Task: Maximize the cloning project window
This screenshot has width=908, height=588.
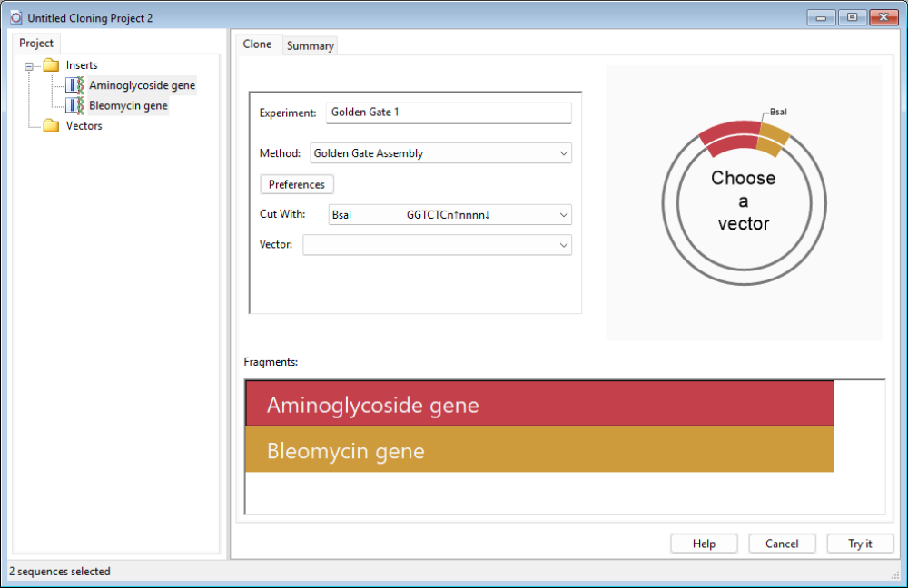Action: 852,17
